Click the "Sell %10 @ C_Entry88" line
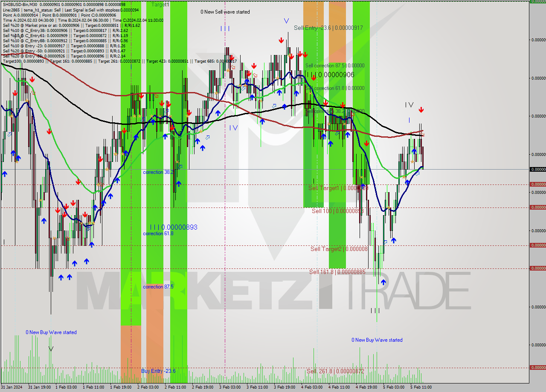Screen dimensions: 546x392 pyautogui.click(x=65, y=40)
